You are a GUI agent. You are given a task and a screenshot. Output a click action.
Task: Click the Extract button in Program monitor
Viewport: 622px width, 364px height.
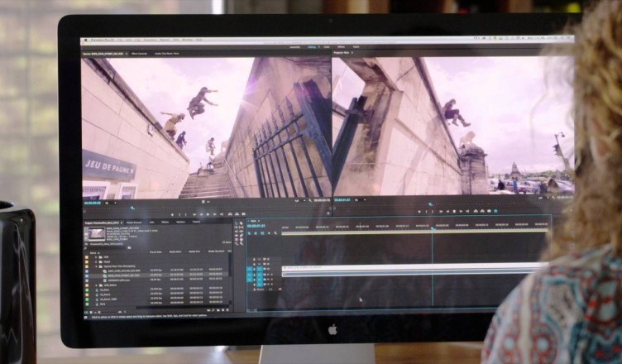482,211
